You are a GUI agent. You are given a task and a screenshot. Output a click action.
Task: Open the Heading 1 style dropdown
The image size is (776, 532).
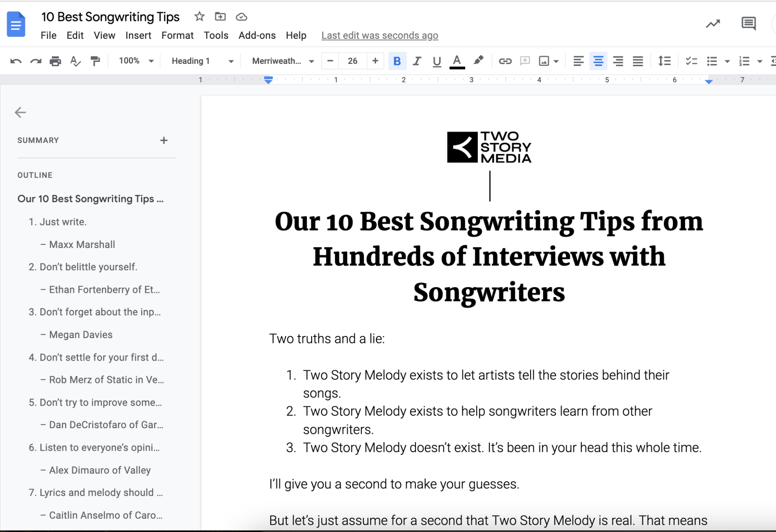click(202, 61)
